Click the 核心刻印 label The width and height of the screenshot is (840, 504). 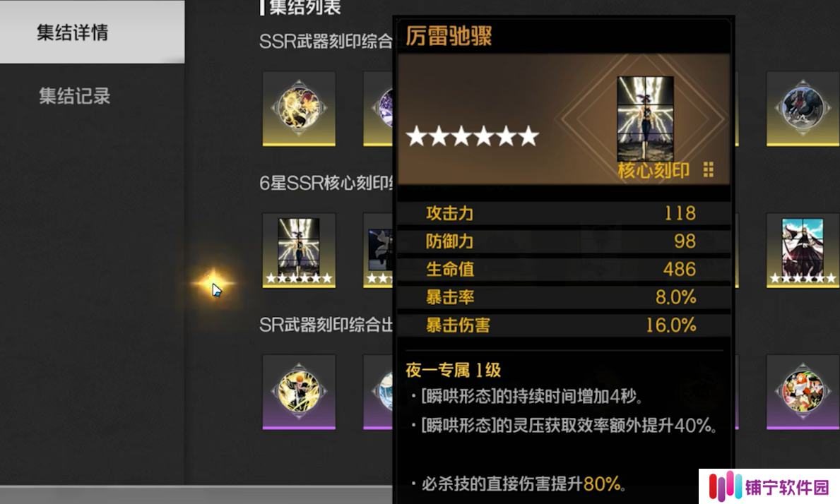653,170
